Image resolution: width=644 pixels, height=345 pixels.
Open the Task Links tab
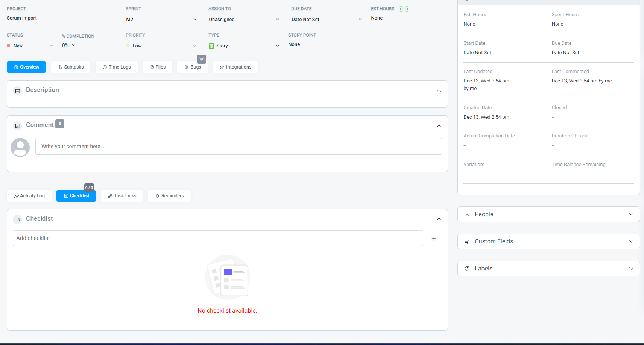coord(122,196)
